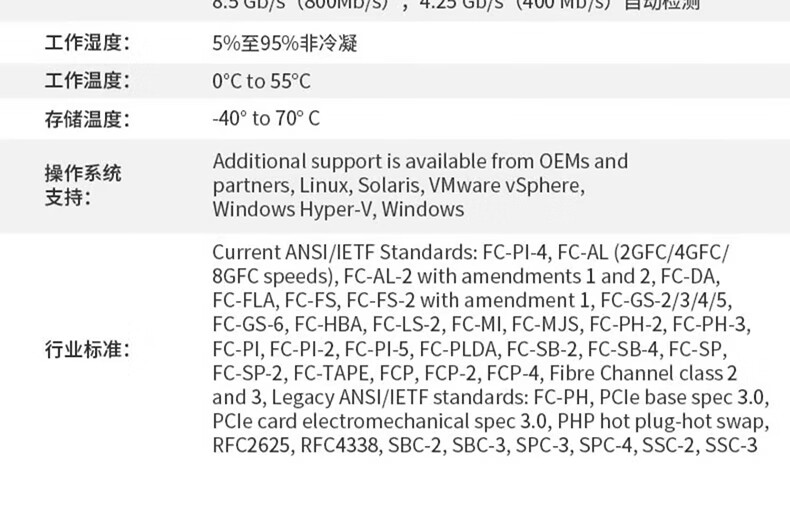Screen dimensions: 790x510
Task: Click the Current ANSI/IETF Standards line
Action: click(471, 252)
